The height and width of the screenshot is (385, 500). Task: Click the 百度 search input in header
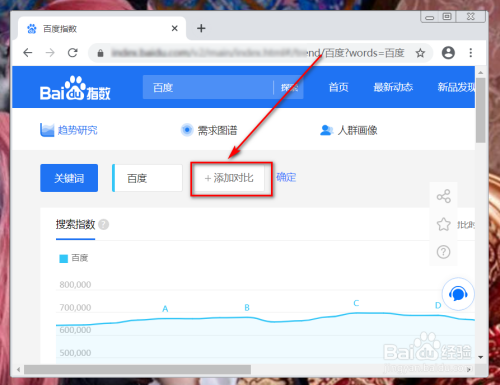pos(208,87)
